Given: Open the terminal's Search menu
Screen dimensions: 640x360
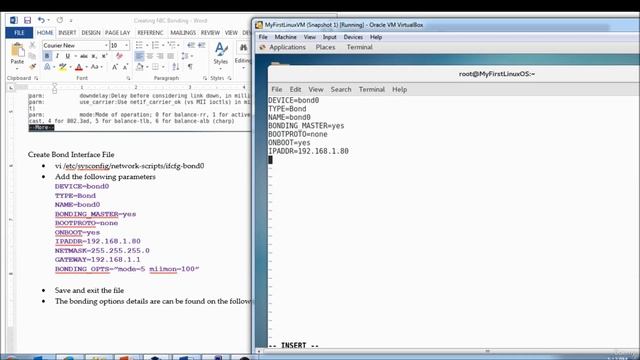Looking at the screenshot, I should [341, 89].
